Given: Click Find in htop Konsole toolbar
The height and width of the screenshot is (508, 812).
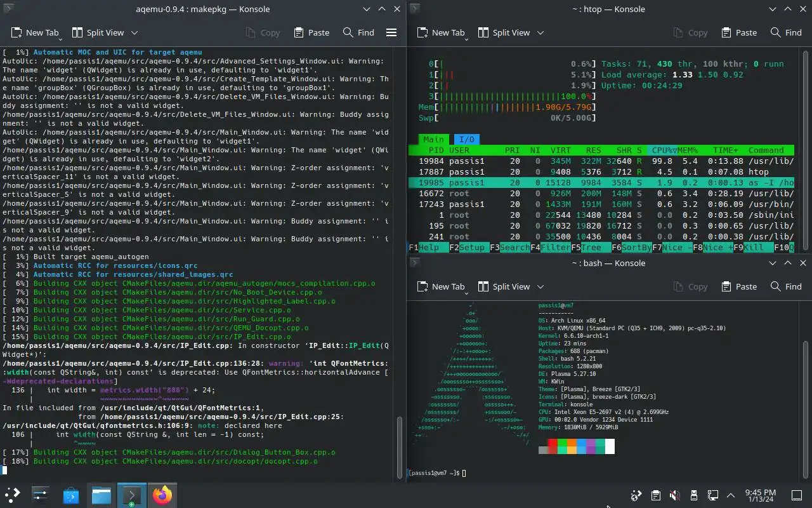Looking at the screenshot, I should [x=786, y=32].
